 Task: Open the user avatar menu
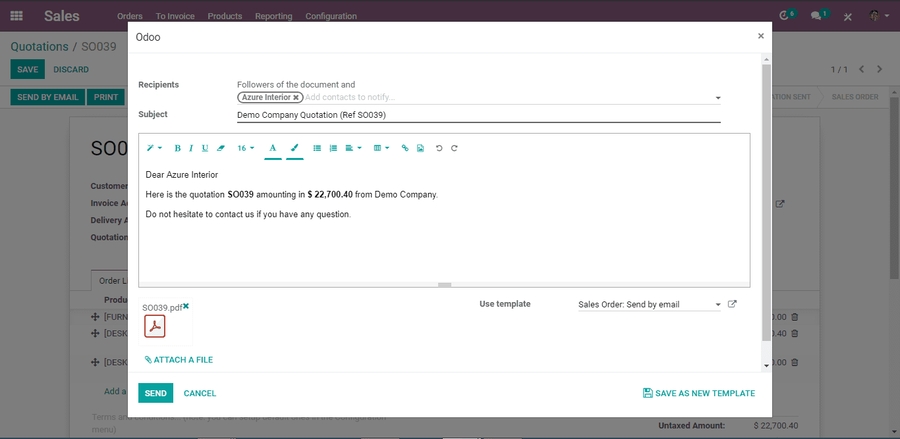tap(878, 15)
